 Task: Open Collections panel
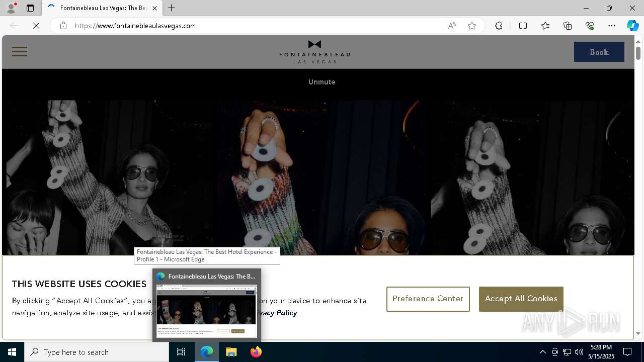pos(568,26)
